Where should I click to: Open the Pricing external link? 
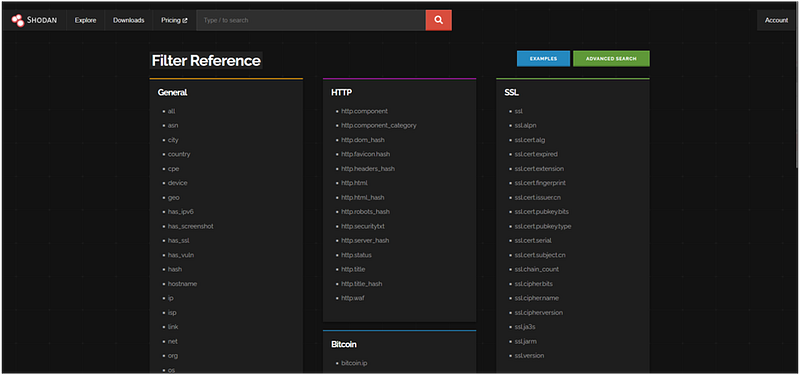(x=174, y=20)
